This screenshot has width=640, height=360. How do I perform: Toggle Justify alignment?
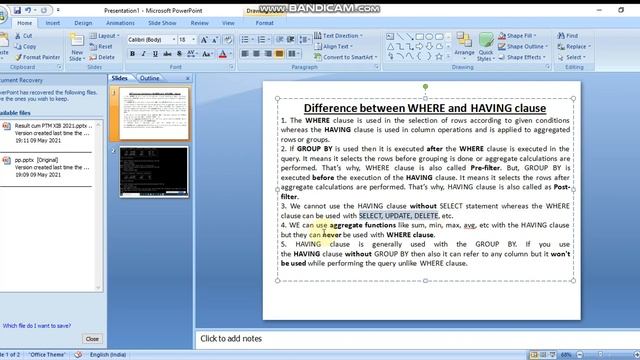pyautogui.click(x=279, y=53)
